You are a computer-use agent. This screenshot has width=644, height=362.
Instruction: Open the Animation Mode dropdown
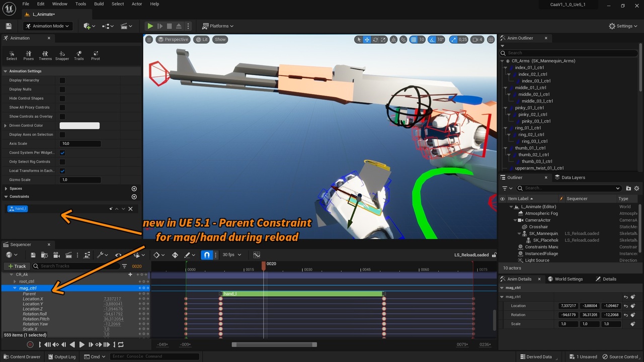48,26
